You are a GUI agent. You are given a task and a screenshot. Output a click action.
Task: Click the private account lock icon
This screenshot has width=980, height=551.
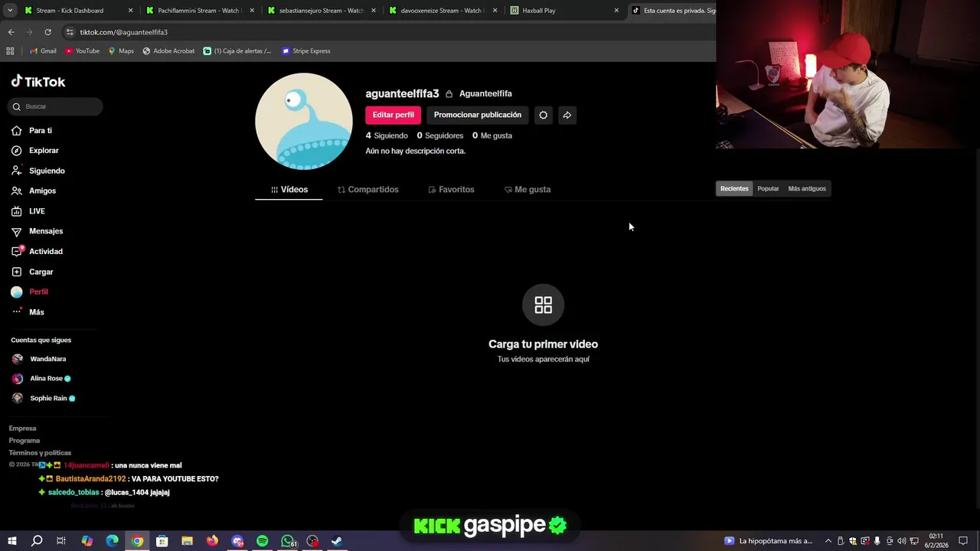click(449, 94)
